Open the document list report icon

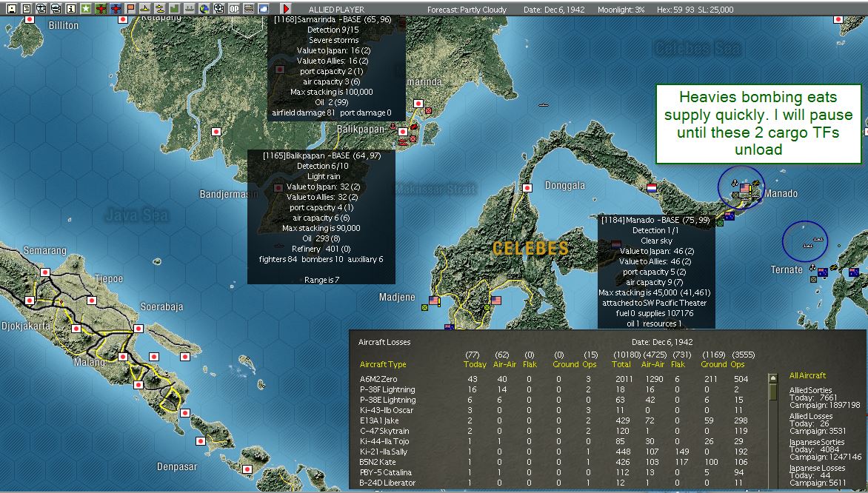[x=27, y=9]
